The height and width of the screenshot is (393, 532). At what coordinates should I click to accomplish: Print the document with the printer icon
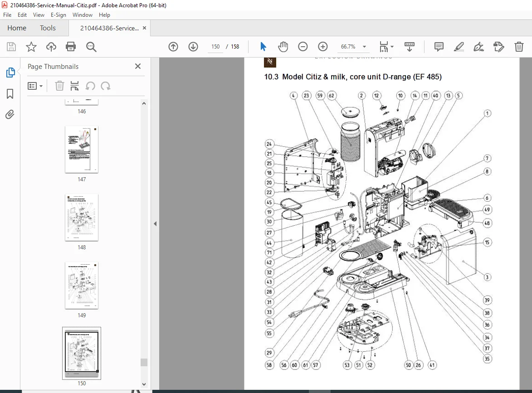pos(71,46)
